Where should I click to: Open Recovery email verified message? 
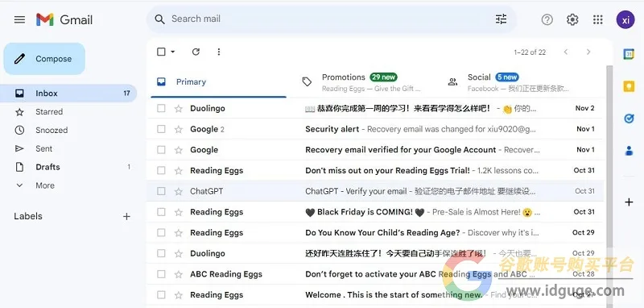pos(375,150)
